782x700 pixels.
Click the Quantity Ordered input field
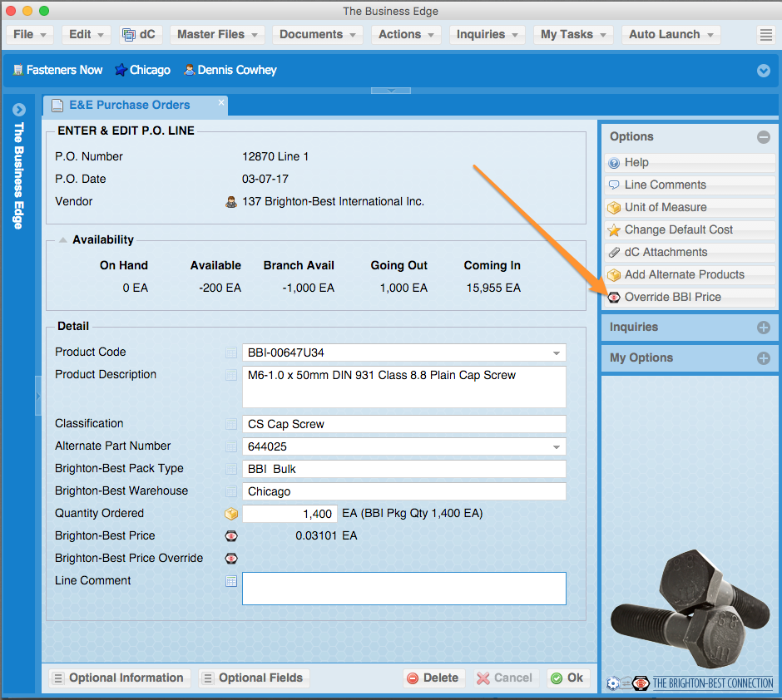click(x=290, y=514)
